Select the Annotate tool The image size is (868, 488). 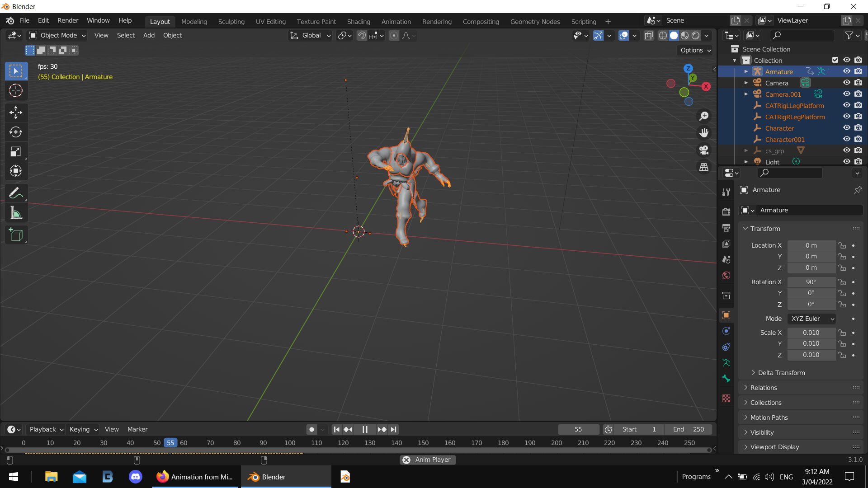click(x=16, y=192)
